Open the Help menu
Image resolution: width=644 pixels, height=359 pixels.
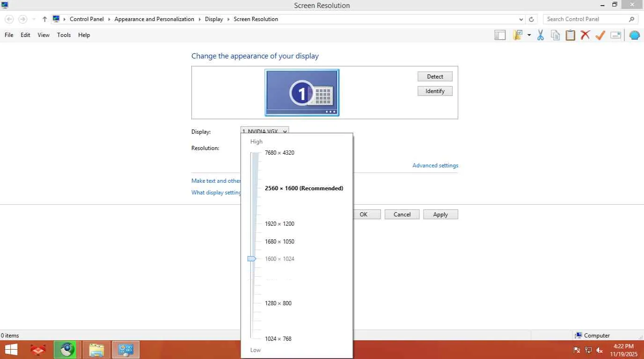(x=84, y=35)
